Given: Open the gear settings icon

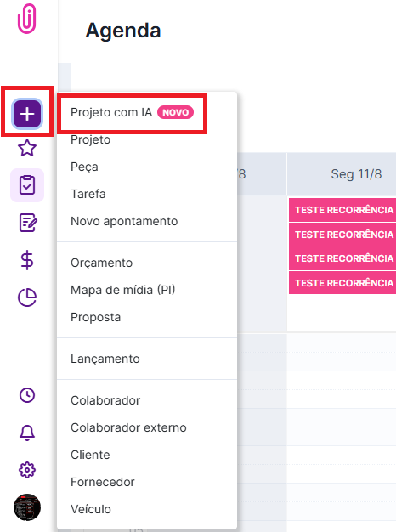Looking at the screenshot, I should point(27,470).
